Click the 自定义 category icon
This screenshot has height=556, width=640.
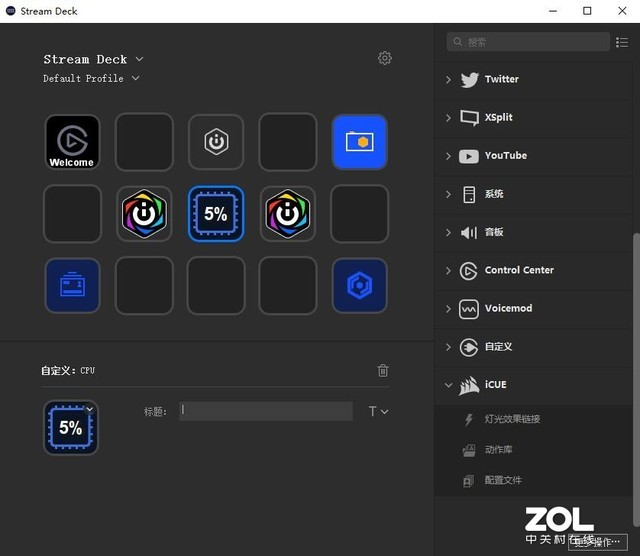(469, 347)
